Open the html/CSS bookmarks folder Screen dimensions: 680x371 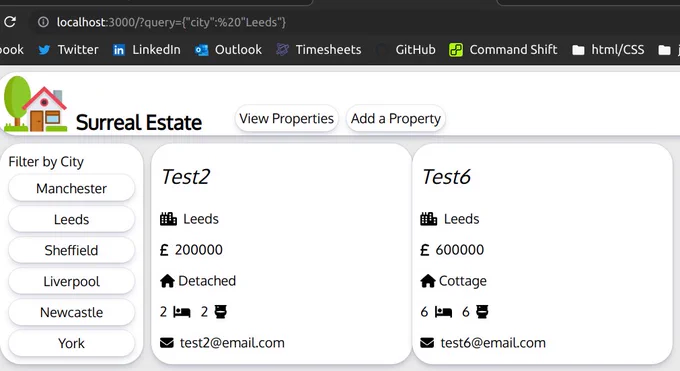click(x=608, y=50)
